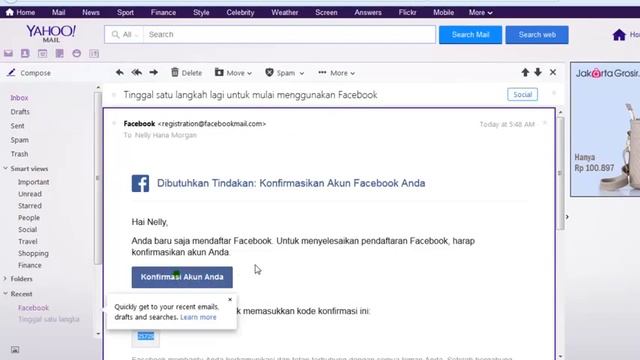Image resolution: width=640 pixels, height=360 pixels.
Task: Go to previous message with up arrow
Action: (x=525, y=73)
